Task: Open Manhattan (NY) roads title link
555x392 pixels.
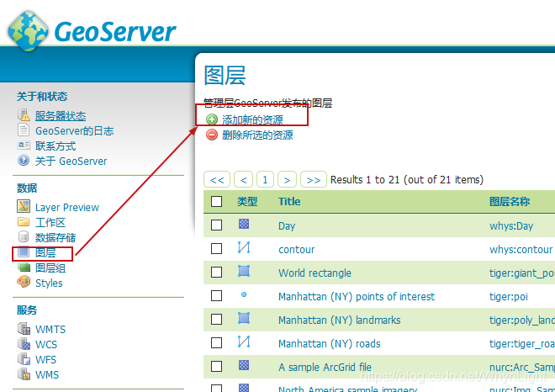Action: [329, 343]
